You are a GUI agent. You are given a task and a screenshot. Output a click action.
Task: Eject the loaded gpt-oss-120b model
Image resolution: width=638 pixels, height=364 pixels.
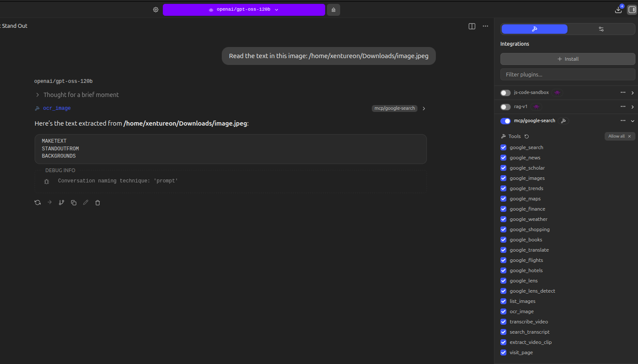click(333, 9)
